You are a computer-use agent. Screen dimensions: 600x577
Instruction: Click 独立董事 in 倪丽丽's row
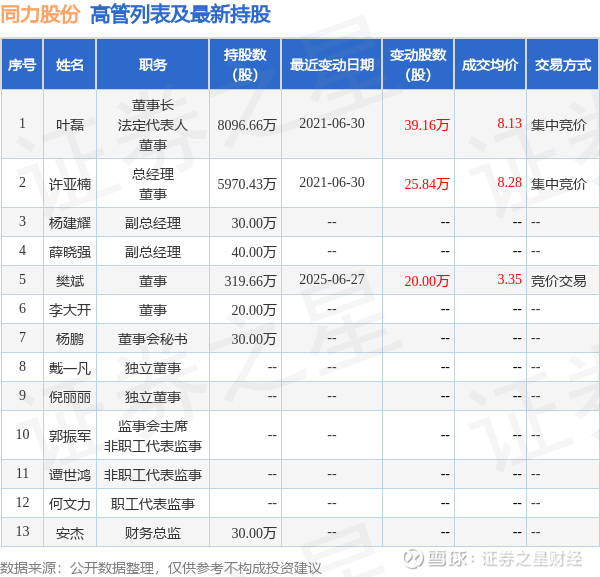[x=153, y=397]
